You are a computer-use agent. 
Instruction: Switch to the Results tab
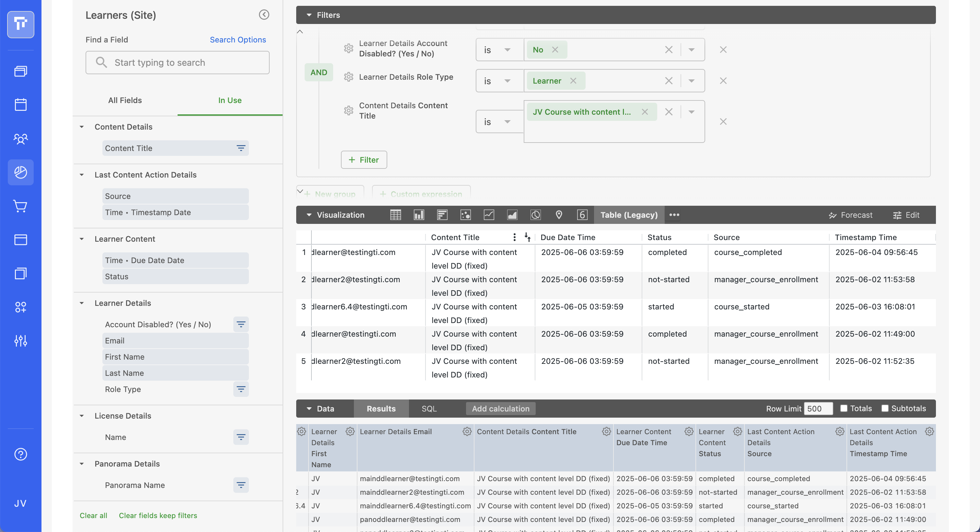381,409
